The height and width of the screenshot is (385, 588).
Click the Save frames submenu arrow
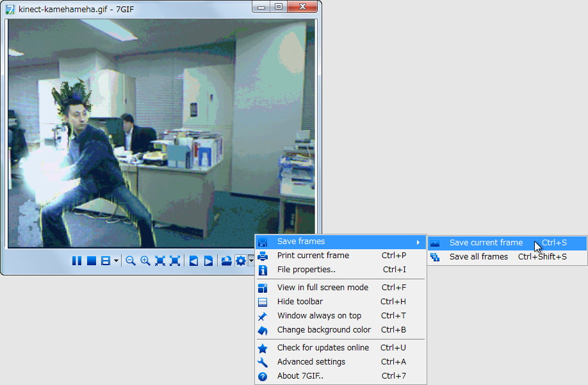click(418, 242)
